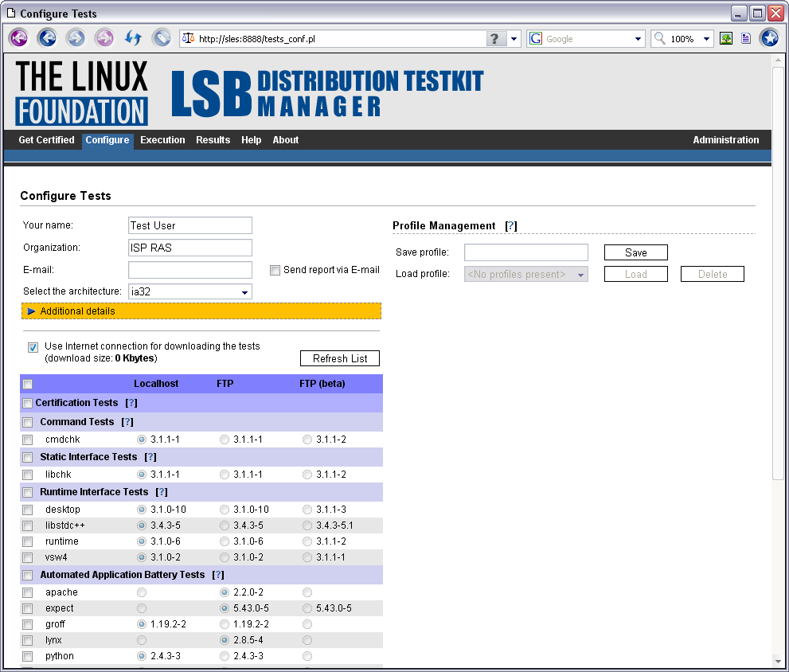Open help for Static Interface Tests

click(x=150, y=457)
